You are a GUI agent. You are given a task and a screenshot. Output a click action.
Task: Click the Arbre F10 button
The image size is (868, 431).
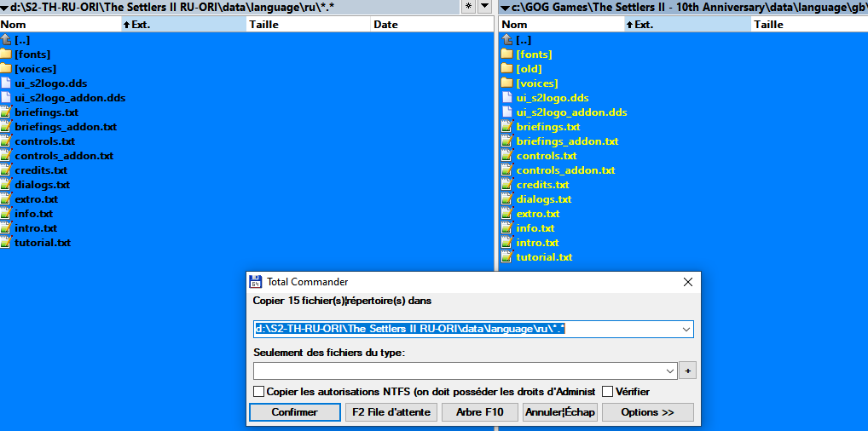pos(480,412)
